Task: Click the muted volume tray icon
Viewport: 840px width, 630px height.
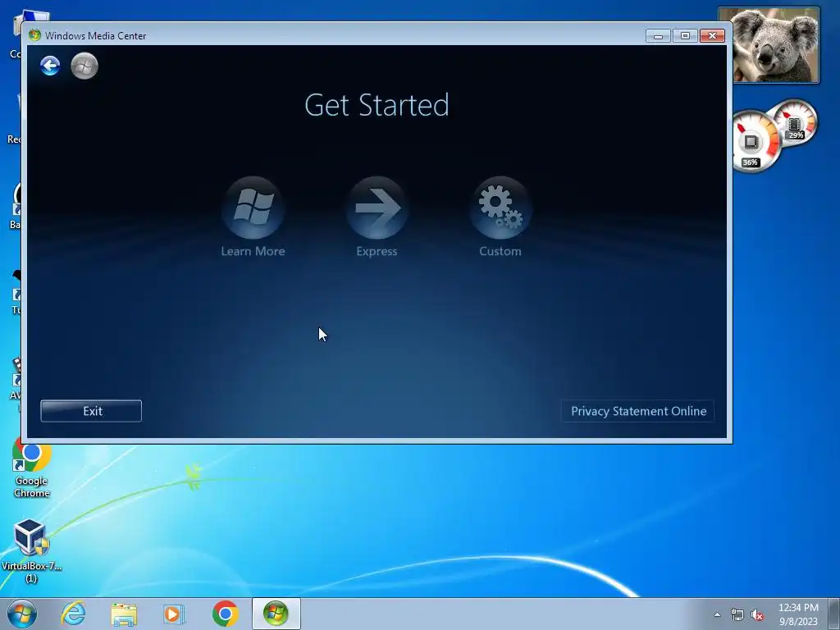Action: (757, 614)
